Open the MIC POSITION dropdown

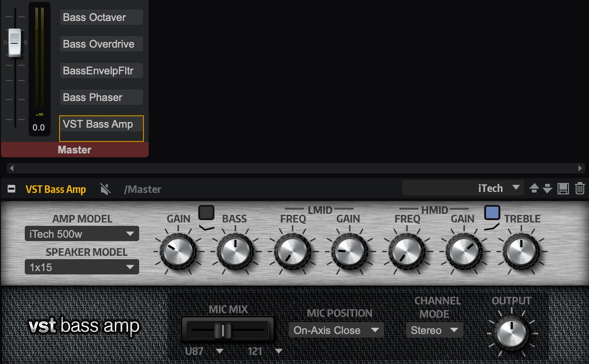point(336,330)
